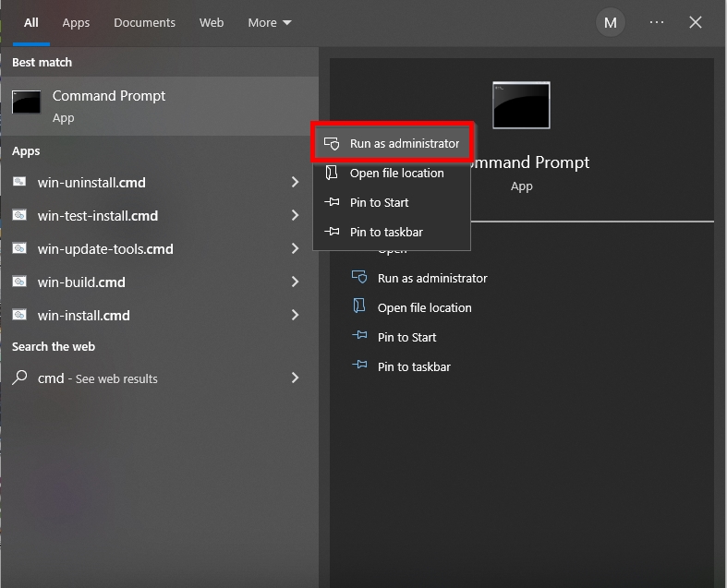727x588 pixels.
Task: Switch to the Apps tab
Action: tap(76, 23)
